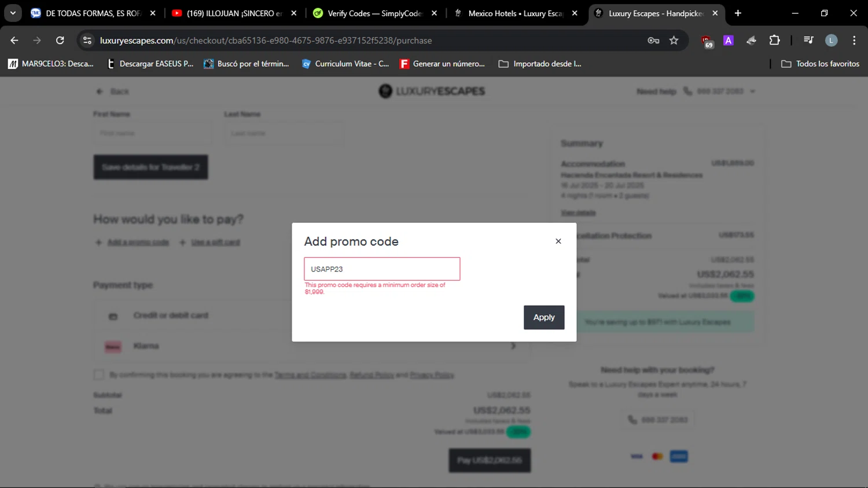The height and width of the screenshot is (488, 868).
Task: Click the Back link on checkout page
Action: [x=113, y=91]
